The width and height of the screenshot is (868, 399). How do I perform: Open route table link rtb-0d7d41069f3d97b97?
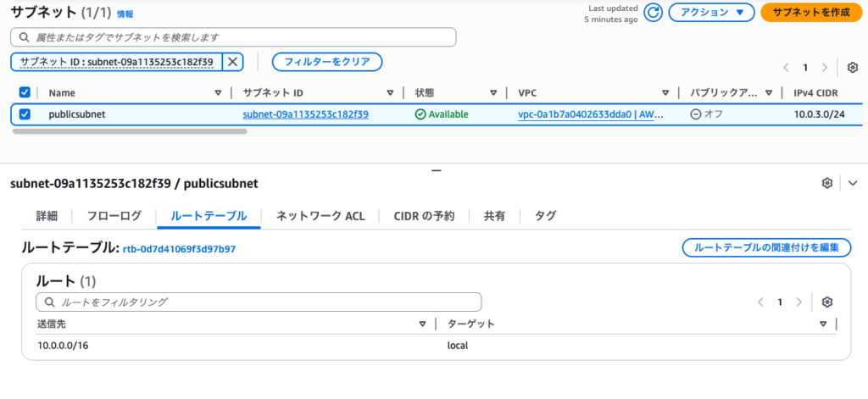click(x=179, y=249)
